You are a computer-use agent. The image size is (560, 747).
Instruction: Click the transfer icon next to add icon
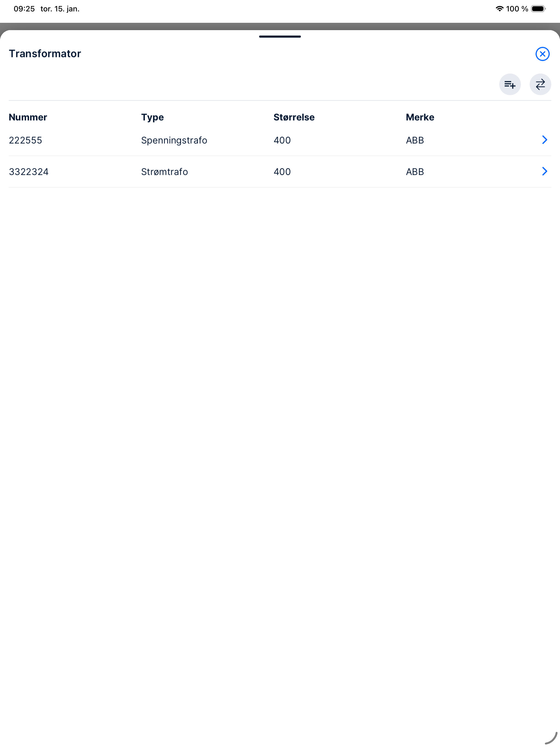(x=540, y=84)
